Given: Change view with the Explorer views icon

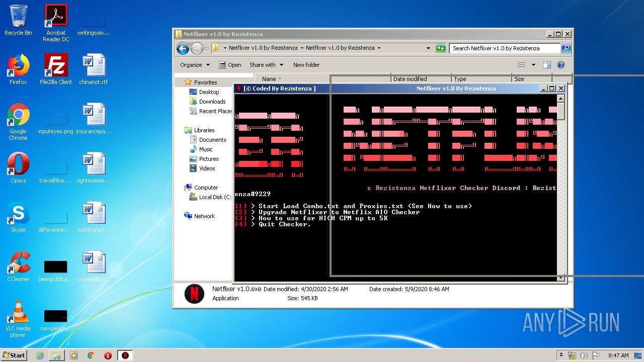Looking at the screenshot, I should point(521,65).
